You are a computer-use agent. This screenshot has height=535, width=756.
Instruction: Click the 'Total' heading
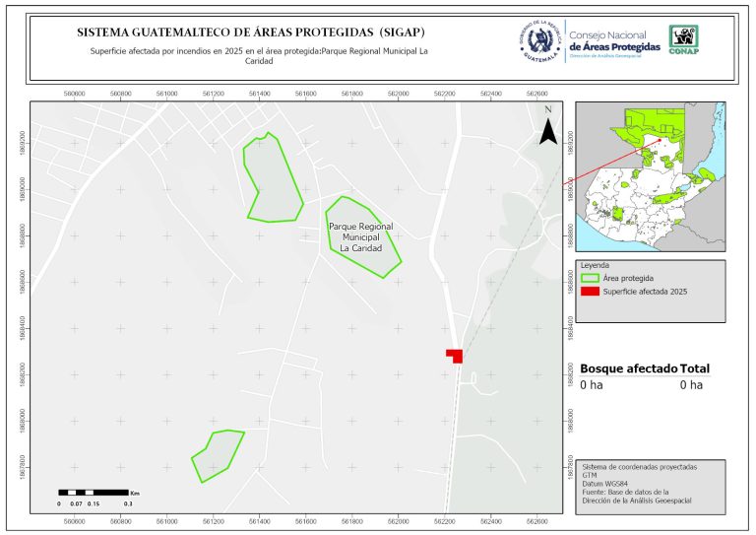(694, 368)
